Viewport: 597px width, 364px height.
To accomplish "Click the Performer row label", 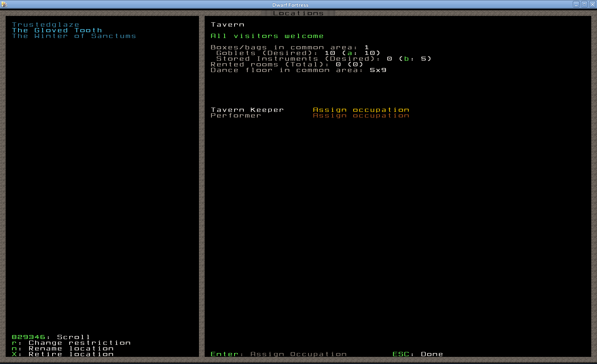I will pyautogui.click(x=236, y=116).
